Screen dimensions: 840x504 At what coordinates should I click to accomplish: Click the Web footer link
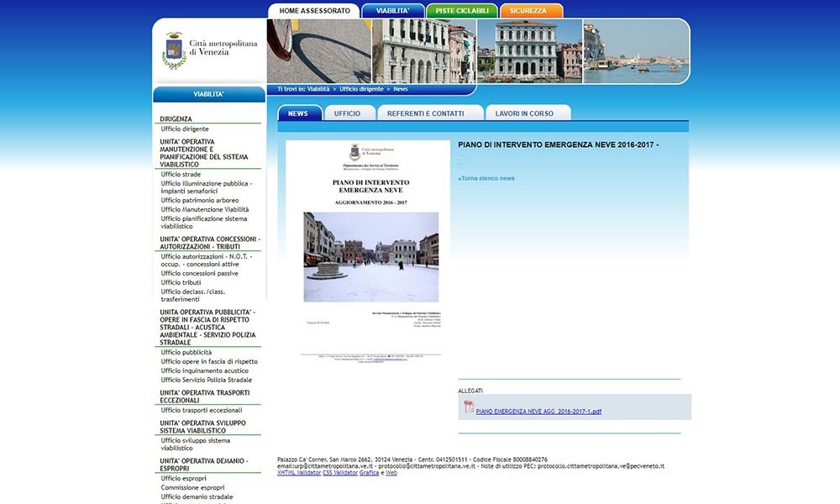click(x=391, y=473)
